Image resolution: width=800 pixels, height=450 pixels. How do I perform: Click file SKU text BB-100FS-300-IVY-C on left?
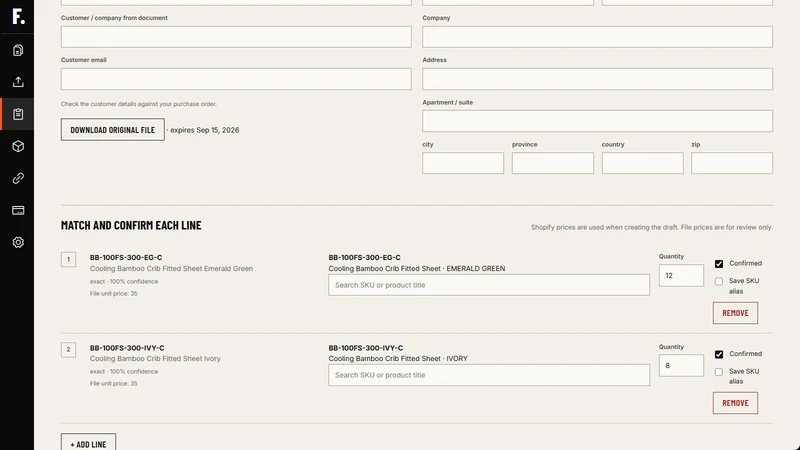(x=127, y=348)
